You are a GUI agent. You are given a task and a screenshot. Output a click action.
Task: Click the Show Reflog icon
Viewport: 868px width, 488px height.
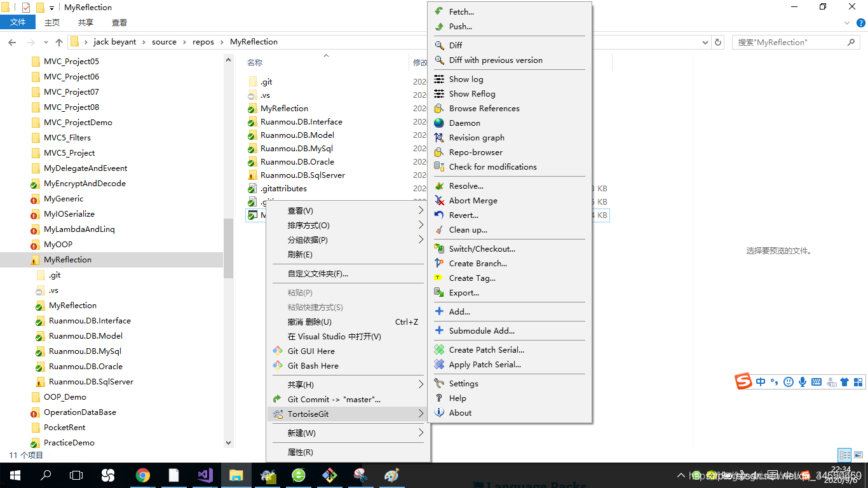439,93
